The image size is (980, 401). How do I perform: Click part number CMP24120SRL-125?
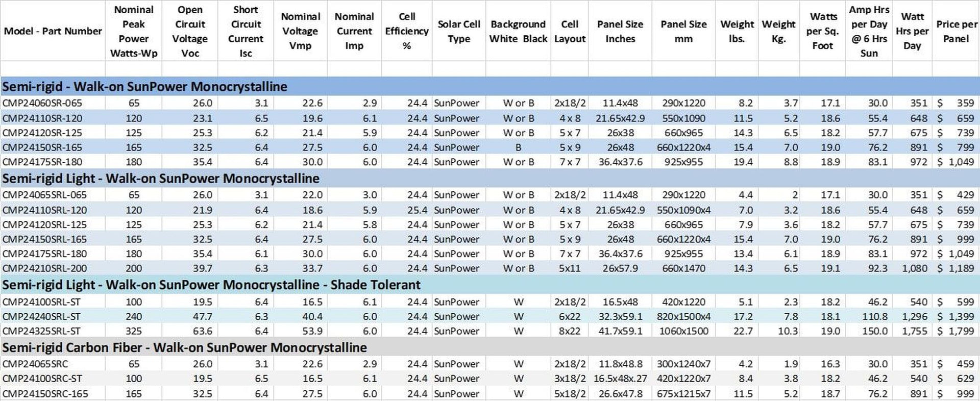[44, 224]
